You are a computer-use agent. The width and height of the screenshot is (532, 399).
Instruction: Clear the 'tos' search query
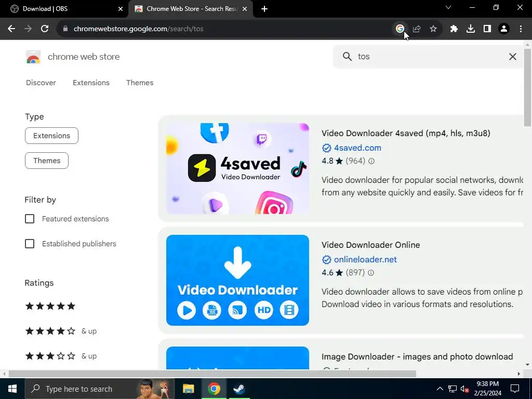coord(513,57)
